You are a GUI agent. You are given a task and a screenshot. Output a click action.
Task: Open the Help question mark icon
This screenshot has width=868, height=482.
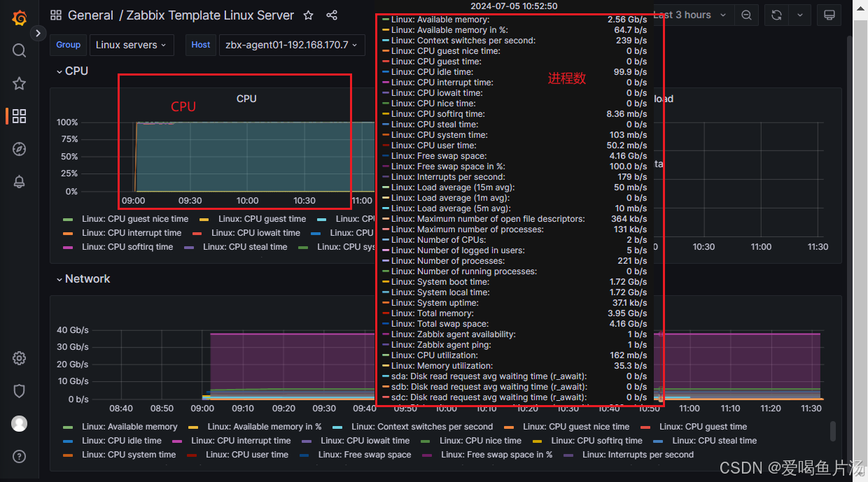[x=20, y=457]
